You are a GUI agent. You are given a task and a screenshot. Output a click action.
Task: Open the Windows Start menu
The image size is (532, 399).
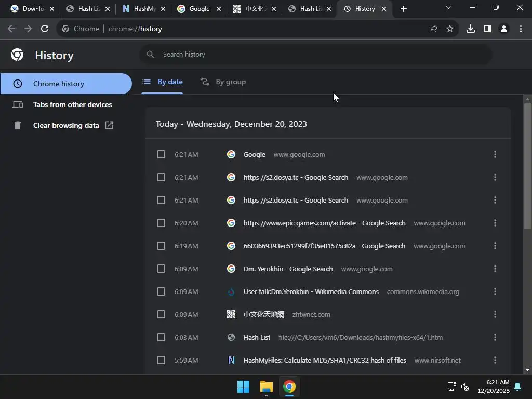[243, 387]
